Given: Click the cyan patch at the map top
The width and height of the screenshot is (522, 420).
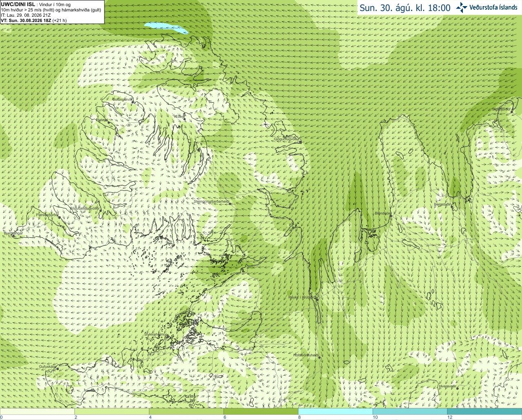Looking at the screenshot, I should [x=166, y=28].
